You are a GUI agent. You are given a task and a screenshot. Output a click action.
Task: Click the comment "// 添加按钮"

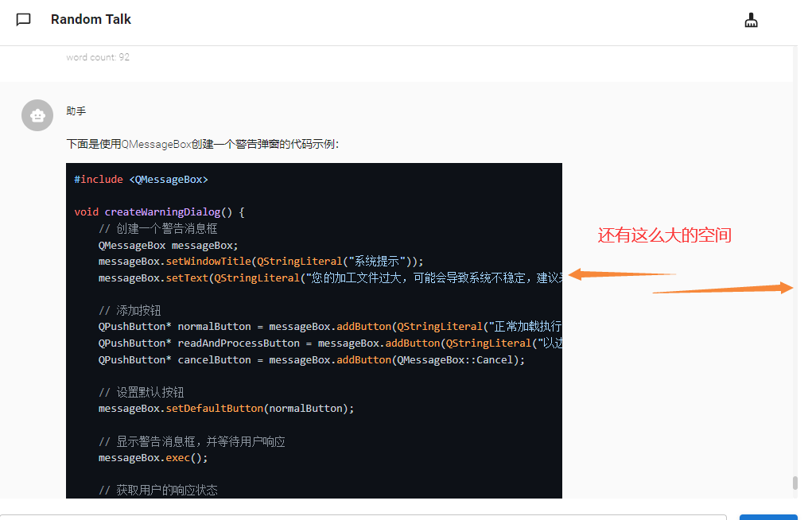click(130, 310)
